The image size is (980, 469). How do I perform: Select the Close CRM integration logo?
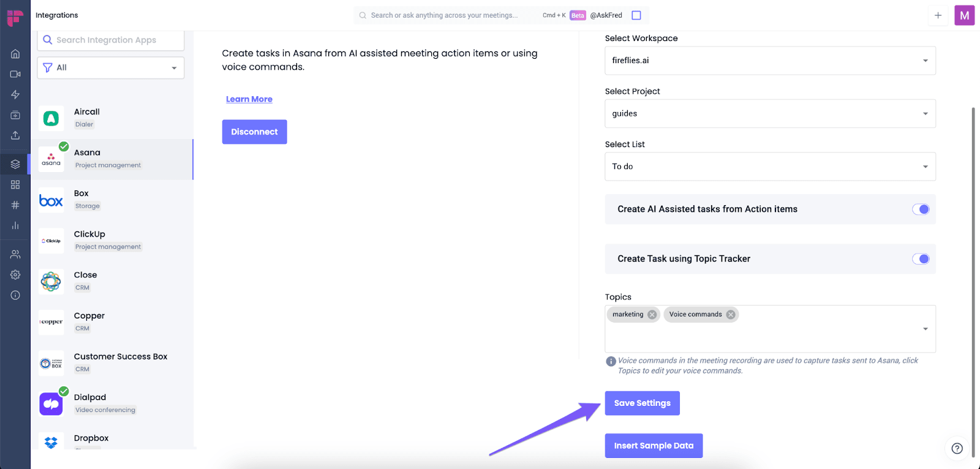click(x=51, y=282)
